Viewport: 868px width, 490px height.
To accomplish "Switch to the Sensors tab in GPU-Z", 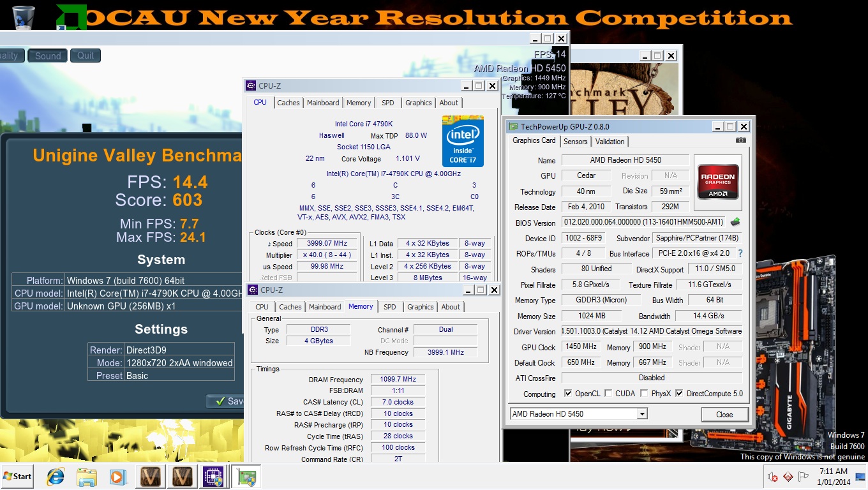I will pos(575,141).
